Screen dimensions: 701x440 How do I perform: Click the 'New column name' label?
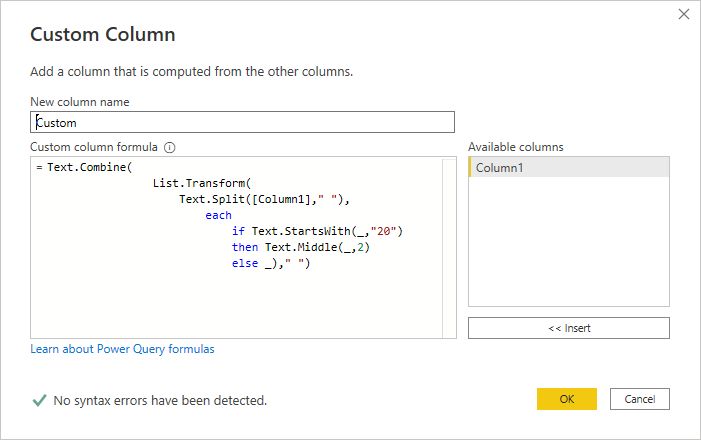[x=80, y=102]
